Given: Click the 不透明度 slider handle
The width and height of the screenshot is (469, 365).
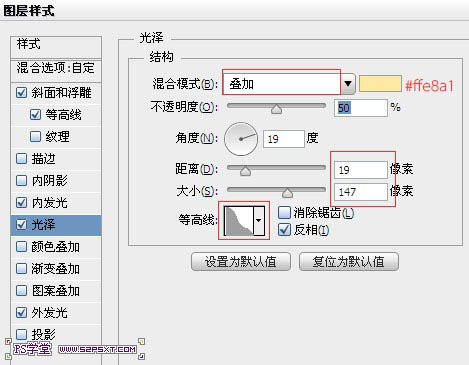Looking at the screenshot, I should click(276, 109).
